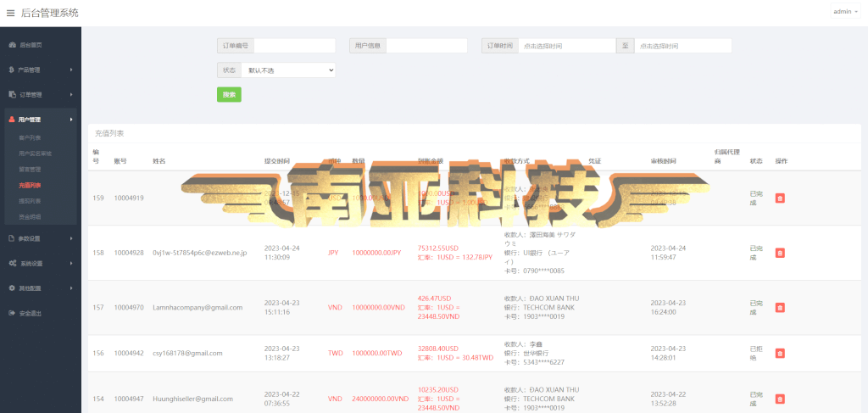868x413 pixels.
Task: Focus the 订单编号 input field
Action: click(294, 46)
